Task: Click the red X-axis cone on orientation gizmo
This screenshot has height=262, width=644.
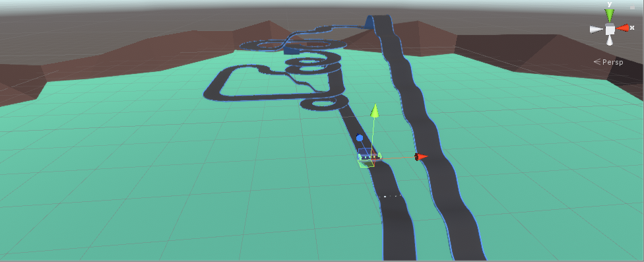Action: (x=623, y=28)
